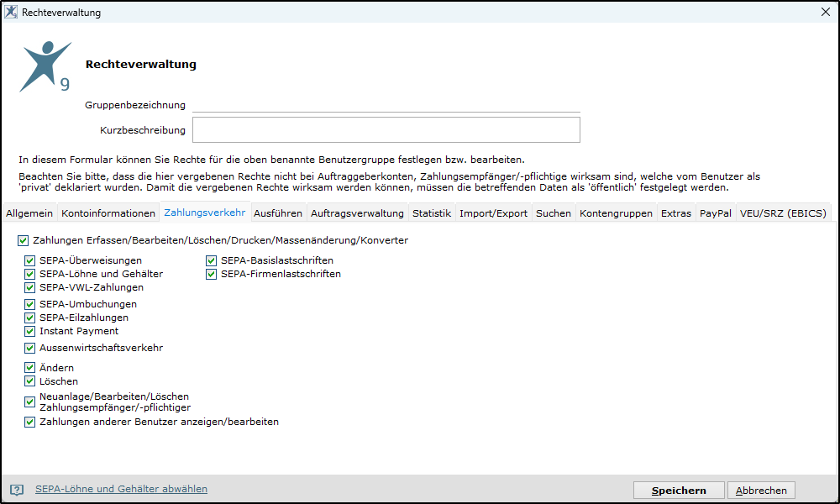Disable SEPA-Basislastschriften permission
Viewport: 840px width, 504px height.
point(212,261)
